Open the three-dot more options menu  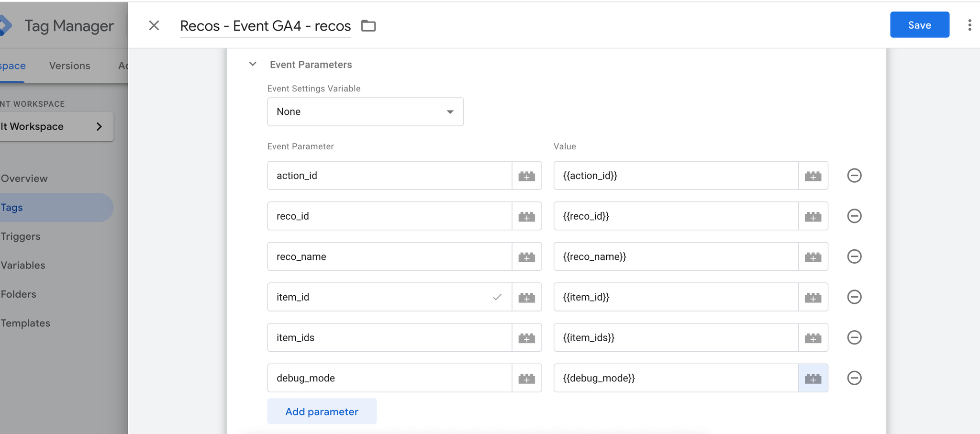(969, 25)
